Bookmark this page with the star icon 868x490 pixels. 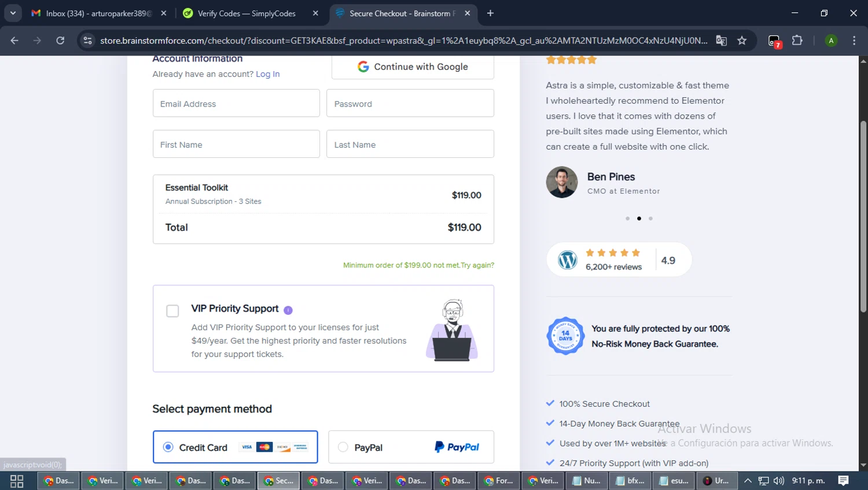click(742, 40)
